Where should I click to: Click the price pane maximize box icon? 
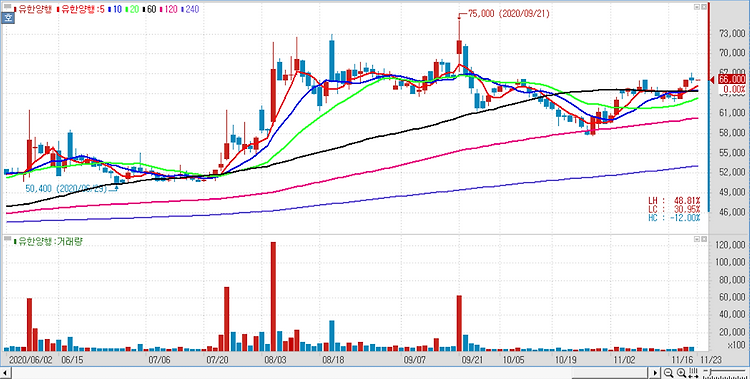pos(703,7)
